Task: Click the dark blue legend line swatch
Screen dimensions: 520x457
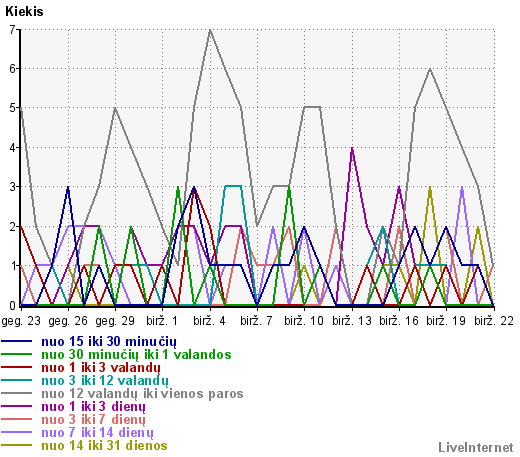Action: (x=17, y=341)
